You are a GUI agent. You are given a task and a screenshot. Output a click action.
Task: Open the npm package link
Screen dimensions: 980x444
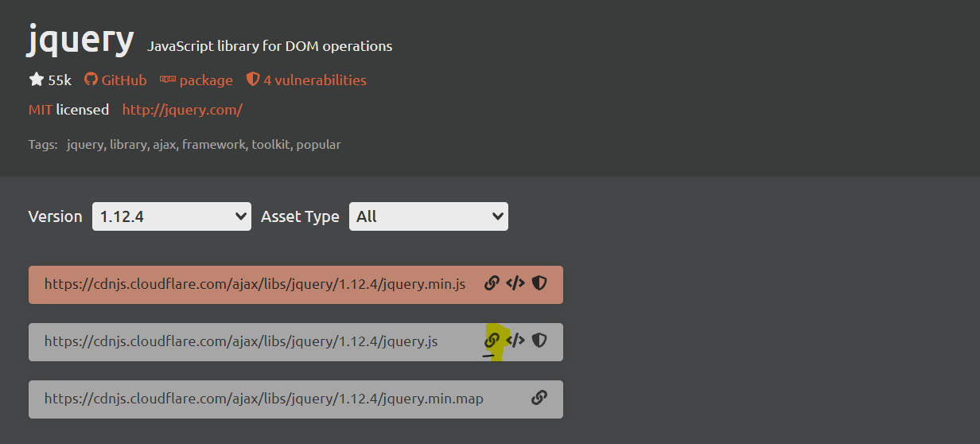point(206,80)
